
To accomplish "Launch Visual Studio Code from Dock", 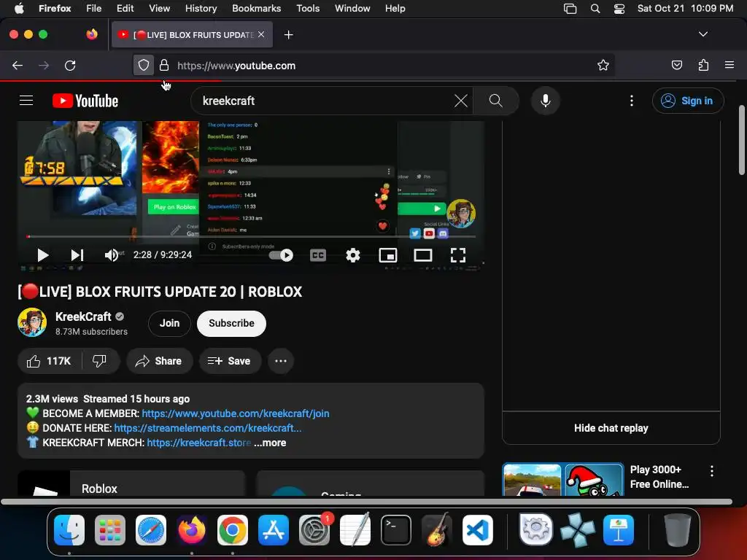I will (x=477, y=530).
